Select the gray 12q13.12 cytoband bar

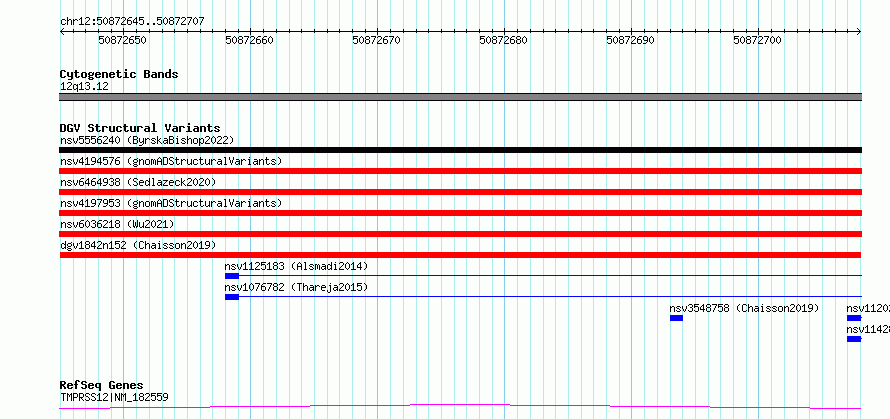point(460,97)
